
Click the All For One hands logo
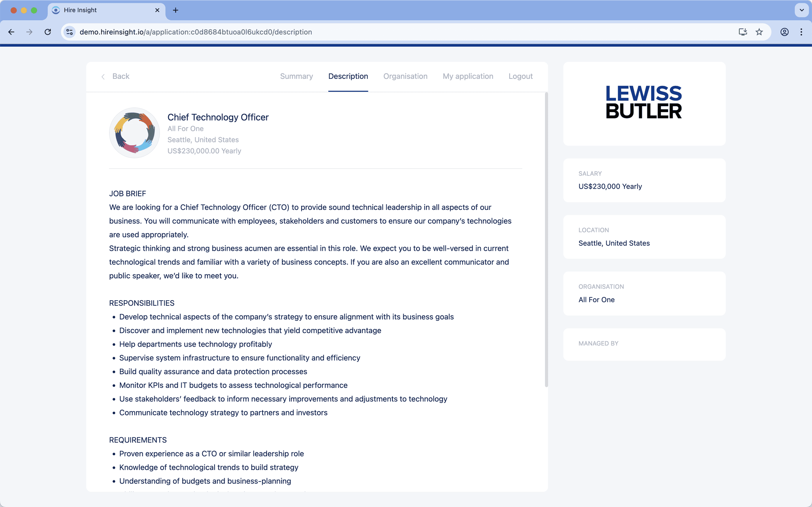134,133
